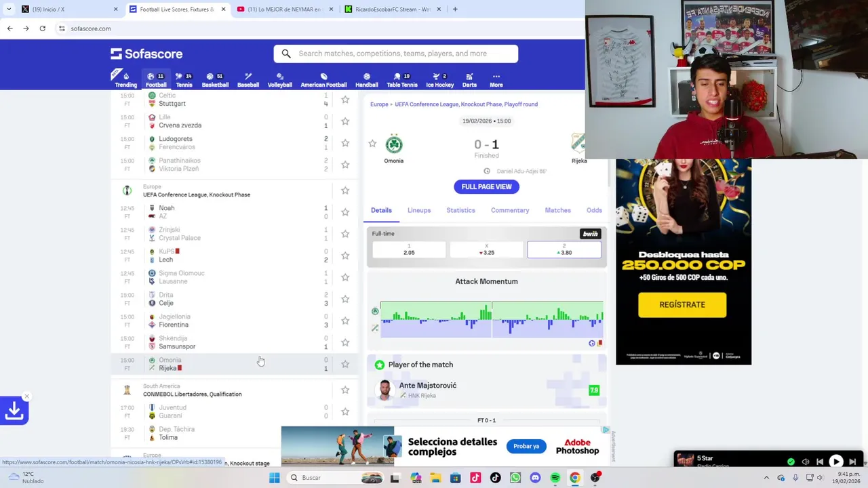Click Probar ya in Adobe Photoshop ad
Image resolution: width=868 pixels, height=488 pixels.
click(526, 446)
